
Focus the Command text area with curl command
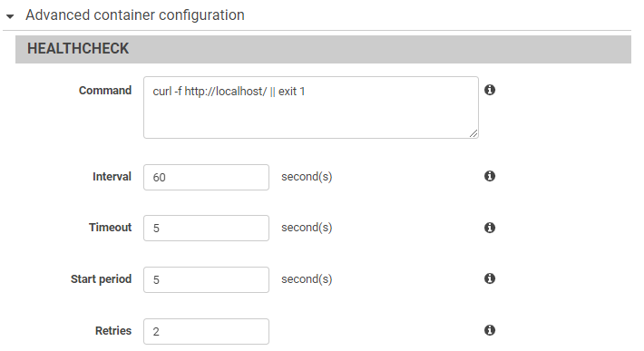tap(311, 107)
